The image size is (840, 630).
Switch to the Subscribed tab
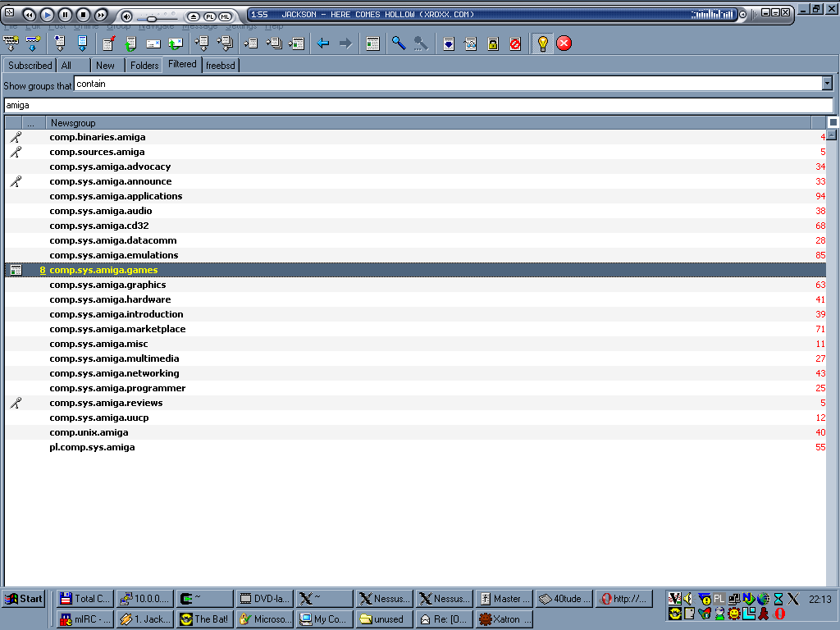30,66
